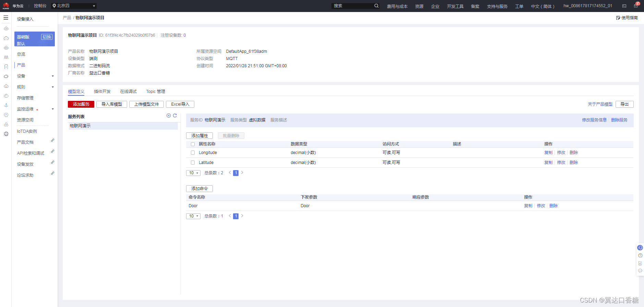
Task: Open the message mailbox icon with badge
Action: coord(636,5)
